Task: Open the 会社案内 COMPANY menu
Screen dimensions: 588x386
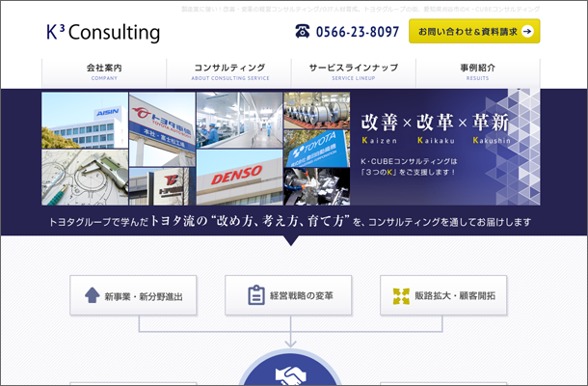Action: tap(104, 72)
